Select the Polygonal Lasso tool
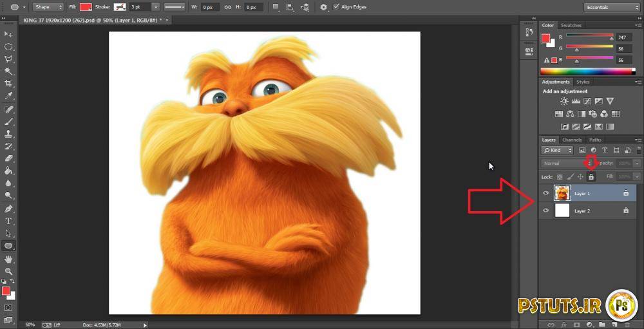 (x=8, y=59)
